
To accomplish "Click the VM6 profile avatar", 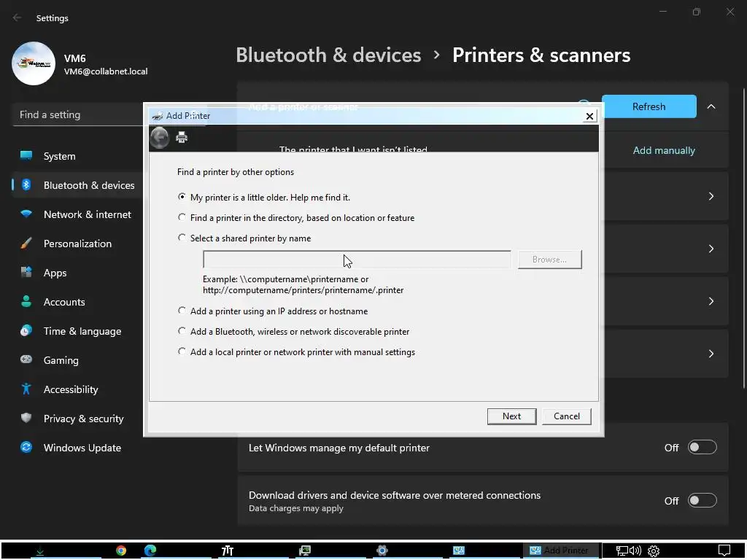I will (34, 63).
